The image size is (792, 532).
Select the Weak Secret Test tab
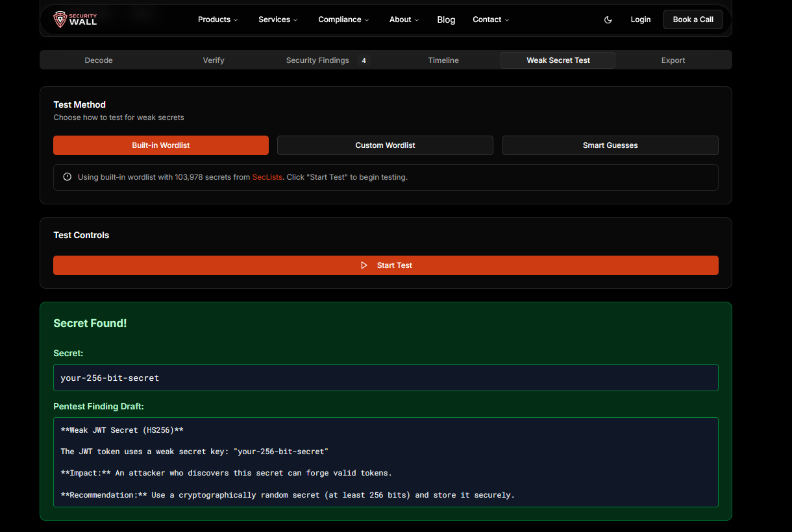tap(558, 60)
